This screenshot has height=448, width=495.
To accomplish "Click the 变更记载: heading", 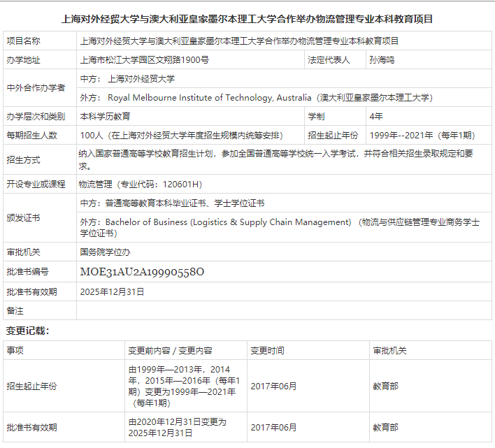I will (28, 331).
